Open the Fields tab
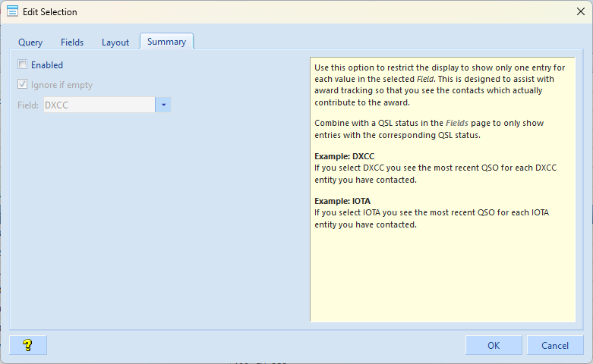Screen dimensions: 593x364 pos(72,42)
